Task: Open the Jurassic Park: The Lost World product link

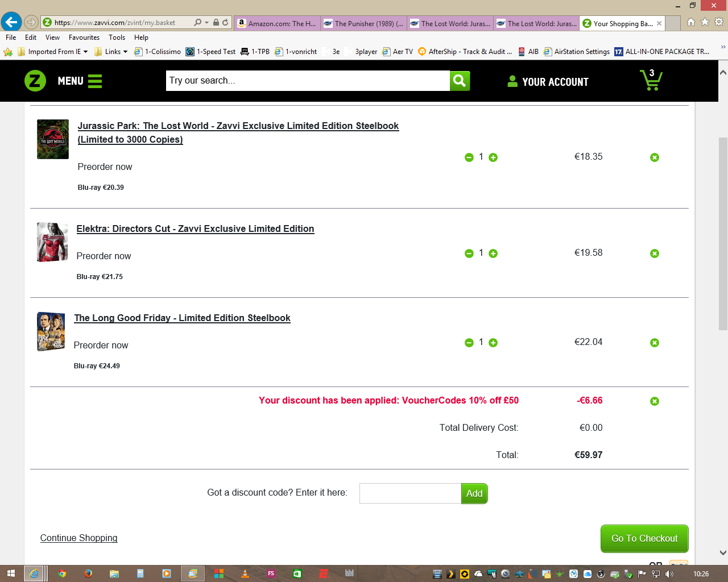Action: click(238, 132)
